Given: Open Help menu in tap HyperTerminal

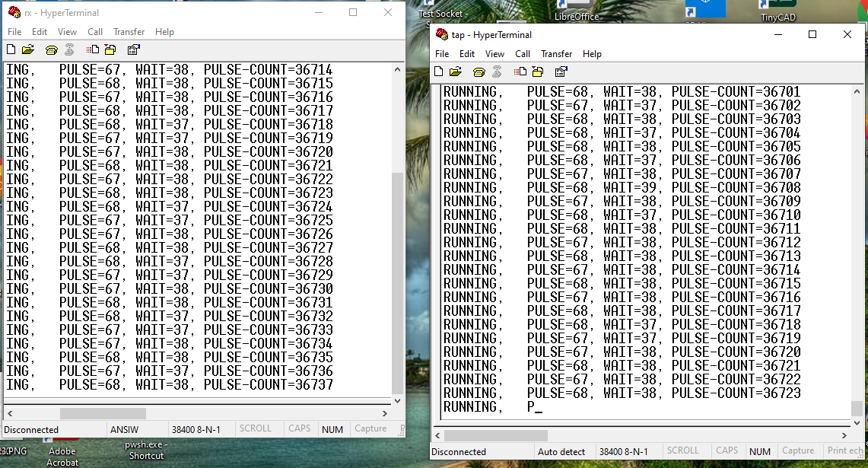Looking at the screenshot, I should pos(592,54).
